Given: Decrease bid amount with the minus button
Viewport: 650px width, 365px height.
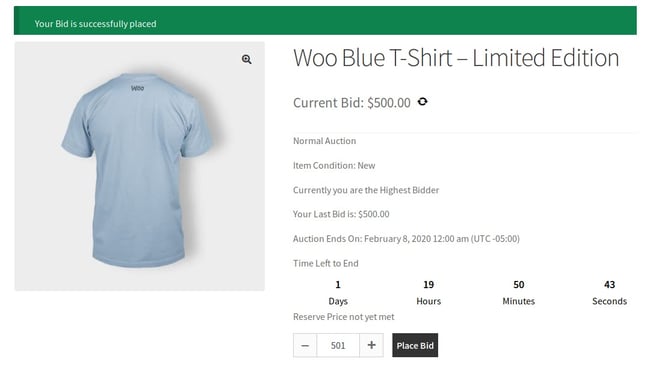Looking at the screenshot, I should coord(305,345).
